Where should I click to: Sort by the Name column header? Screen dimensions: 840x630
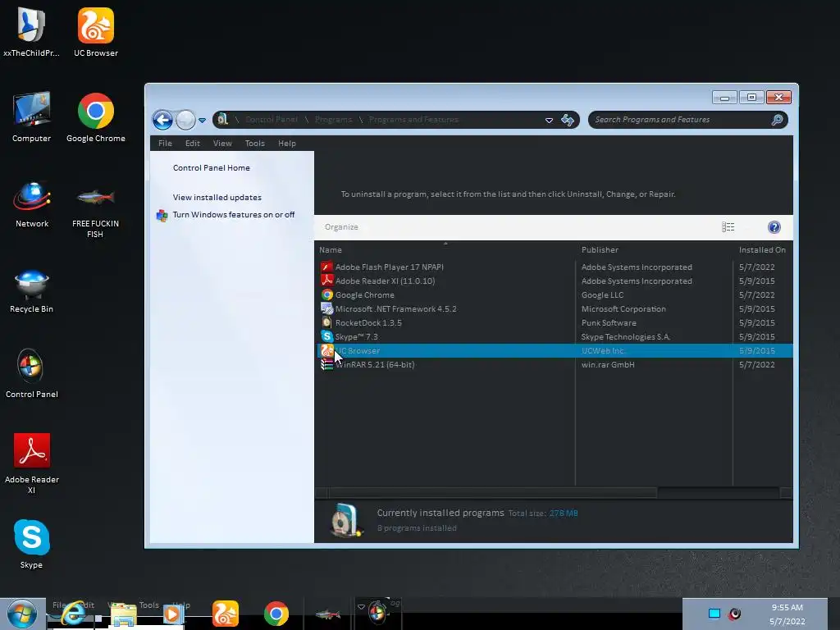point(331,250)
